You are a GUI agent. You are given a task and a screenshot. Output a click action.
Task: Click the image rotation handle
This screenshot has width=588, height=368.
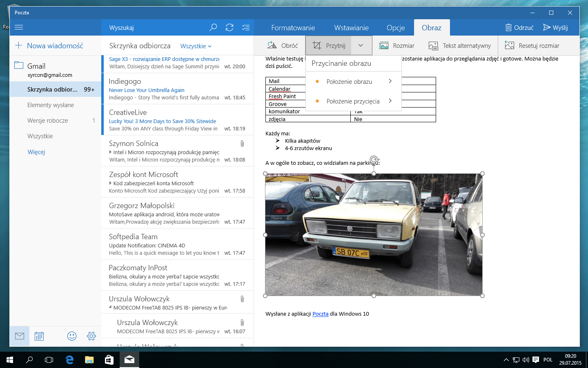pos(374,159)
